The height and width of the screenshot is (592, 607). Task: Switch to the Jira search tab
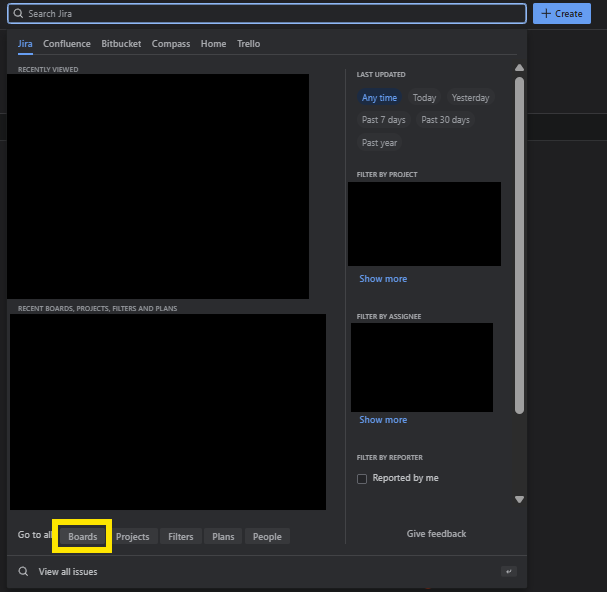pos(25,44)
